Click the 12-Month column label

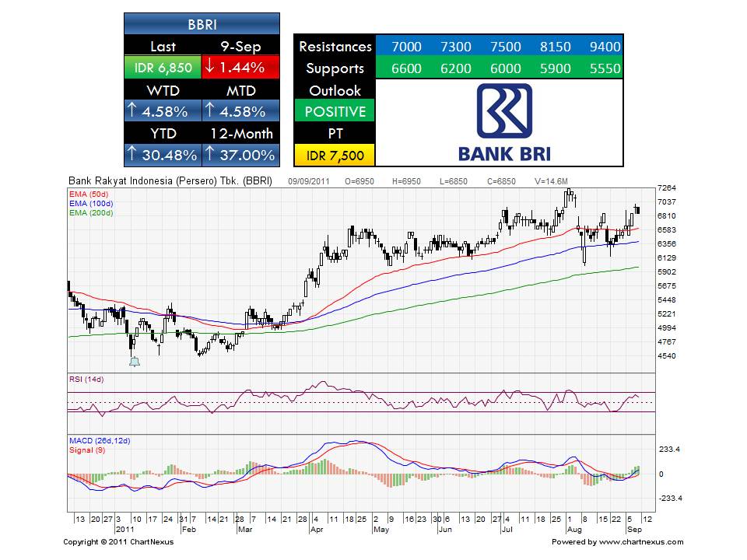241,133
